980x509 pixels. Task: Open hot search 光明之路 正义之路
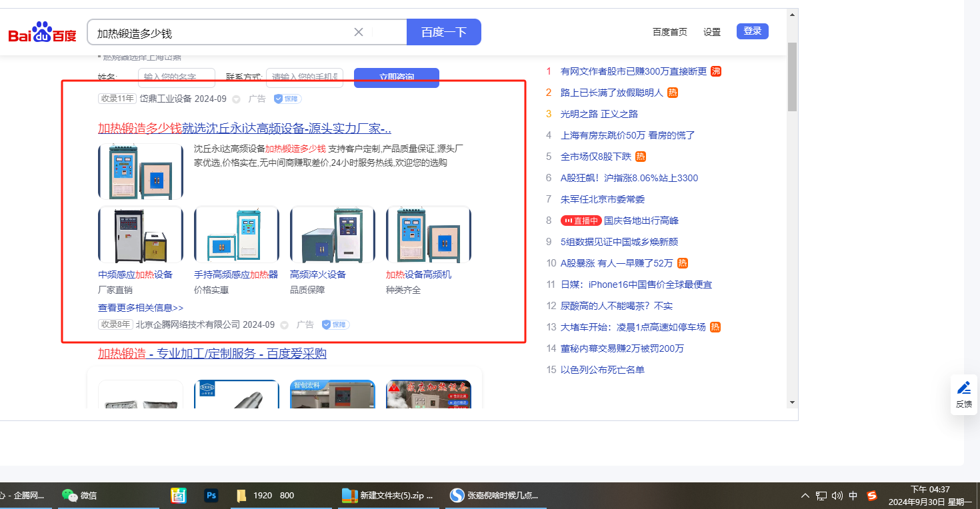(x=599, y=114)
